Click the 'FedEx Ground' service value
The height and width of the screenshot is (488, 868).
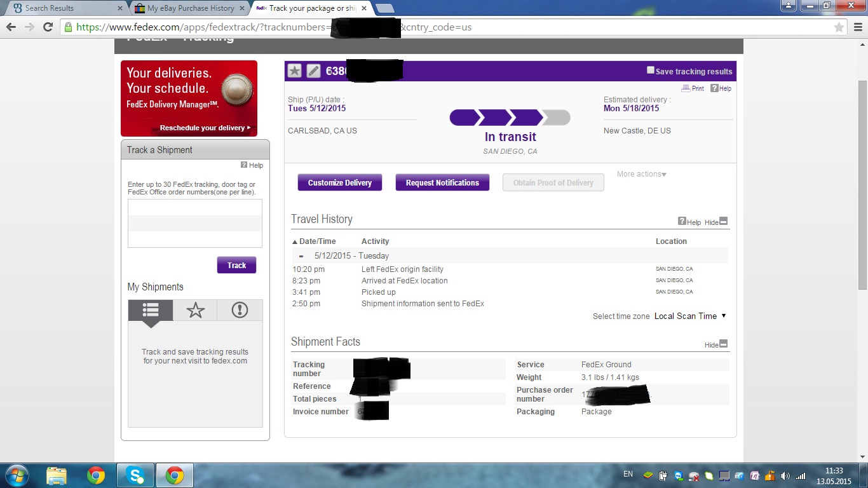606,365
